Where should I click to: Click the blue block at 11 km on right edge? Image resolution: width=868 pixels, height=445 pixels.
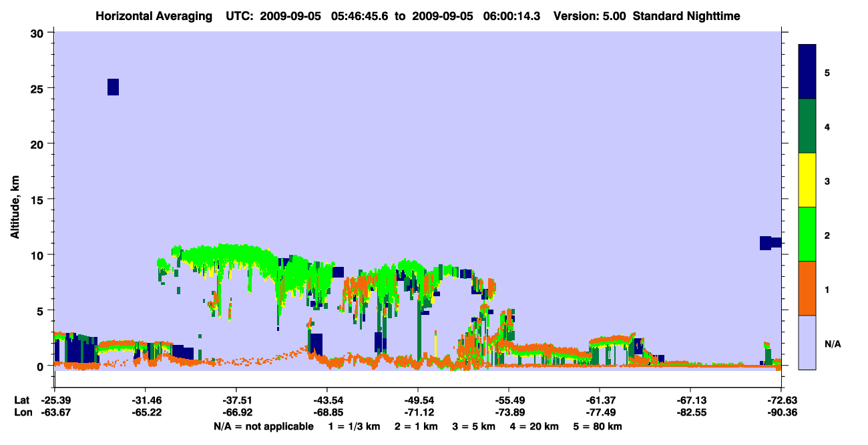point(771,243)
